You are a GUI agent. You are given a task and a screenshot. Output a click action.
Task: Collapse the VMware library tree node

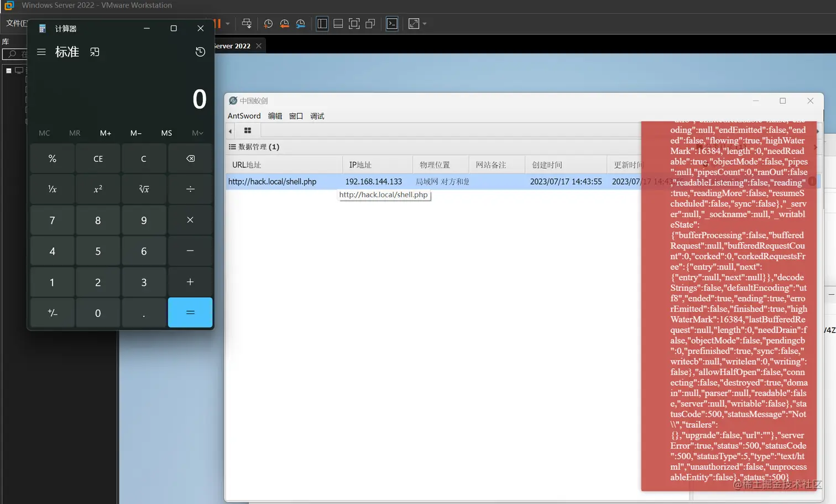[x=9, y=71]
